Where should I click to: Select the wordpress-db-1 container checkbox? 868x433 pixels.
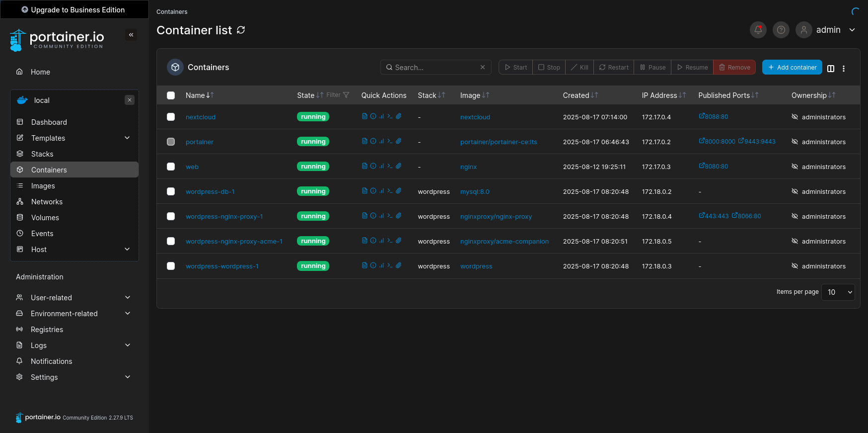(171, 191)
